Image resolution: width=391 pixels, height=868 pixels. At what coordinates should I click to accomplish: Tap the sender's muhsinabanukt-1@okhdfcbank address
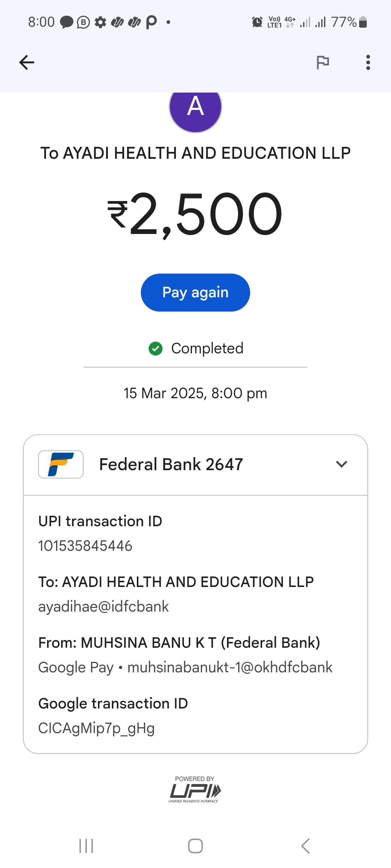point(230,667)
